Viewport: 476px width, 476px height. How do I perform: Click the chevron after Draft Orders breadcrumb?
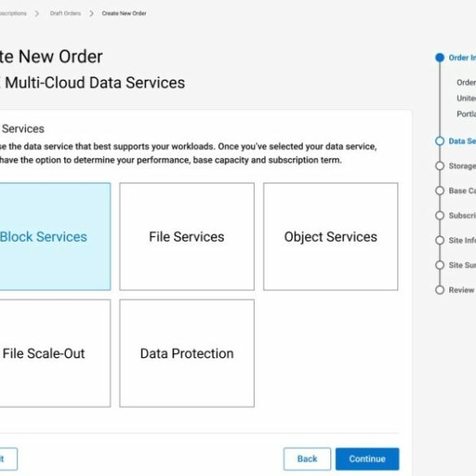pyautogui.click(x=92, y=13)
